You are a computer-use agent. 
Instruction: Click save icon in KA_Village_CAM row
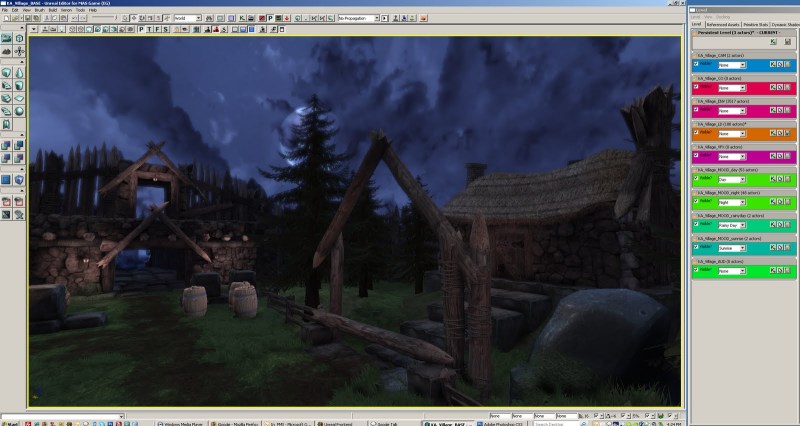(x=787, y=64)
